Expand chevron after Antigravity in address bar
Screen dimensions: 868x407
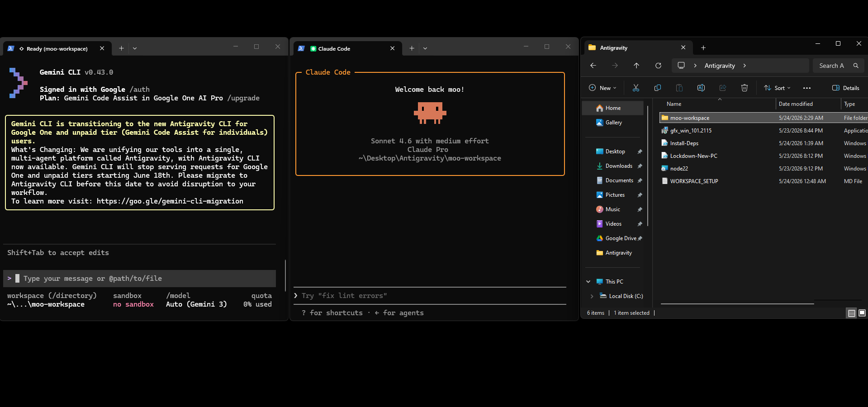(745, 66)
